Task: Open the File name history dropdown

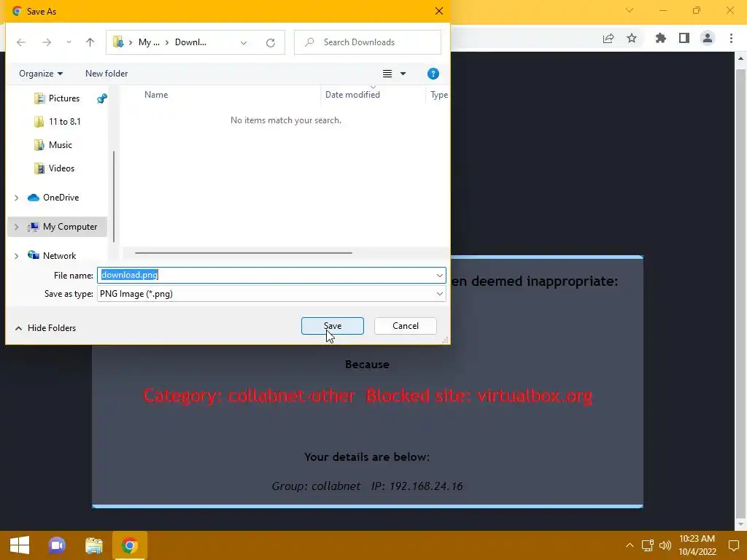Action: [x=440, y=275]
